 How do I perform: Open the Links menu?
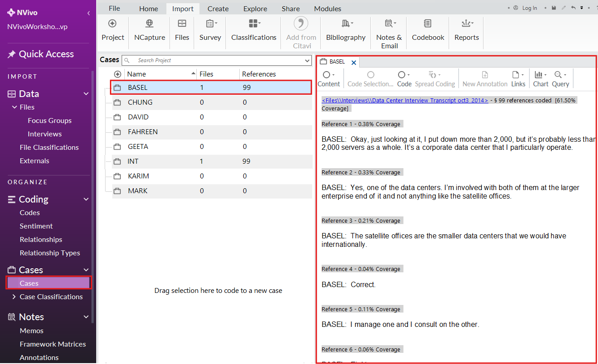point(518,79)
